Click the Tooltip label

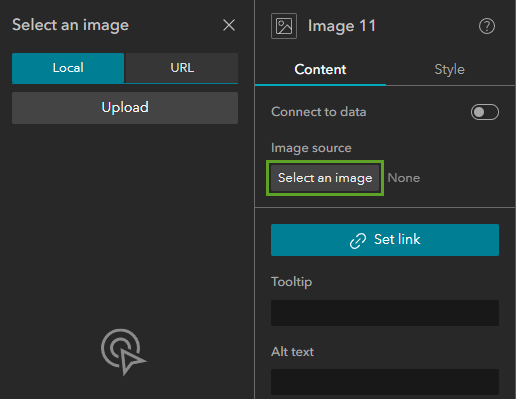(x=291, y=282)
